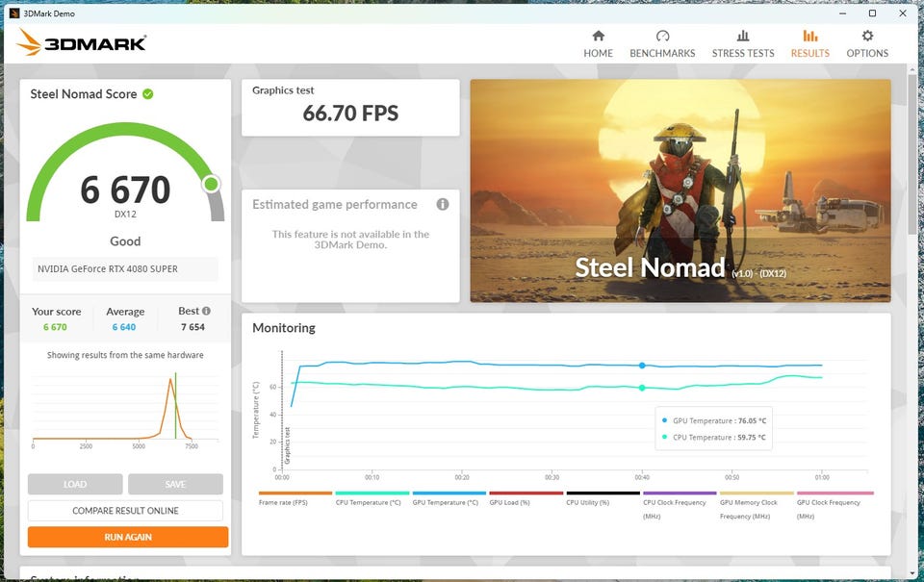This screenshot has width=924, height=582.
Task: Click the 'Showing results from the same hardware' text
Action: pyautogui.click(x=125, y=355)
